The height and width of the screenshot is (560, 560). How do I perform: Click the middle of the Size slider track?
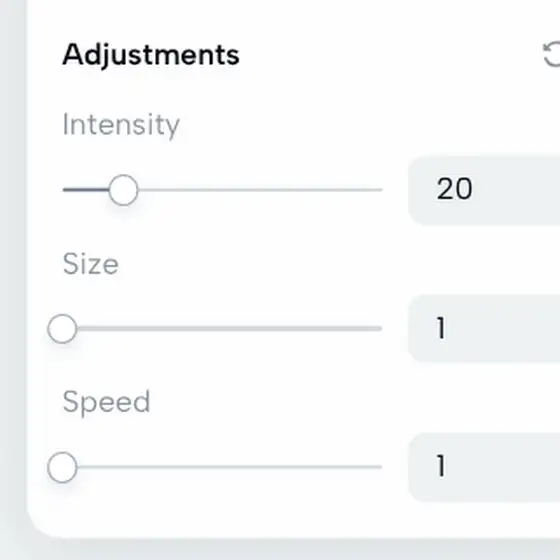222,329
